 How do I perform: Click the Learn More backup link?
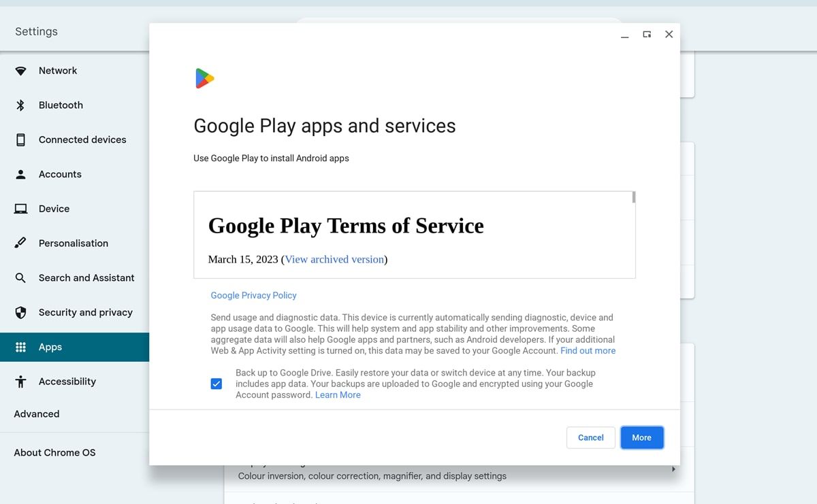pyautogui.click(x=338, y=395)
